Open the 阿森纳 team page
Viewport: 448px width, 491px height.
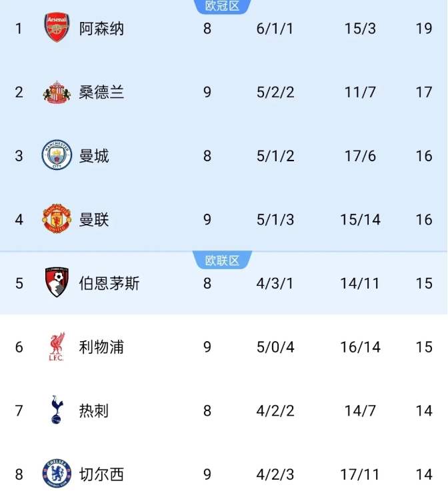(101, 29)
